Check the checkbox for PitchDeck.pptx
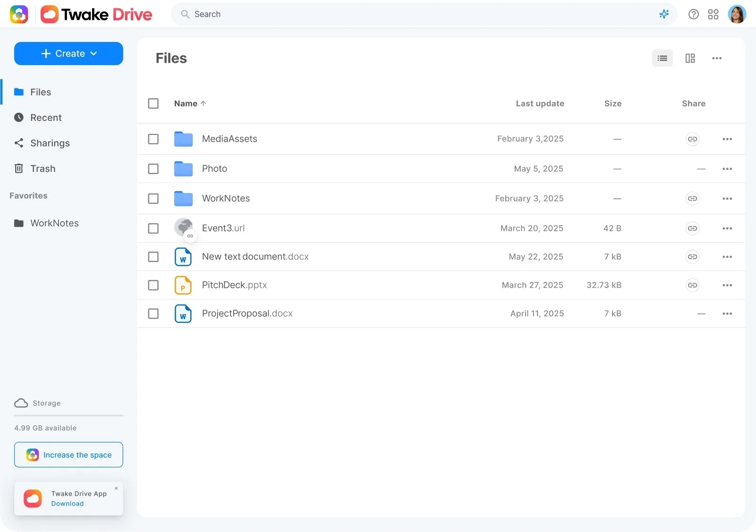The width and height of the screenshot is (756, 532). pyautogui.click(x=153, y=285)
